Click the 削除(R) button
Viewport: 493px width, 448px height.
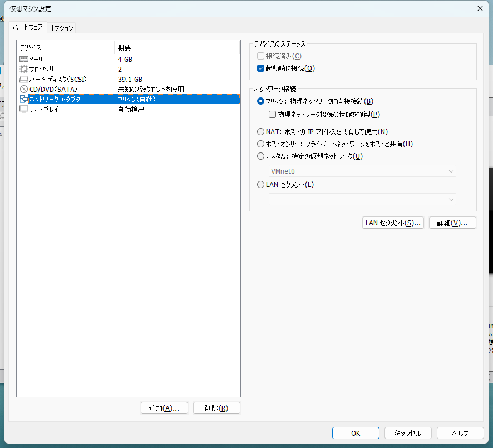click(216, 408)
